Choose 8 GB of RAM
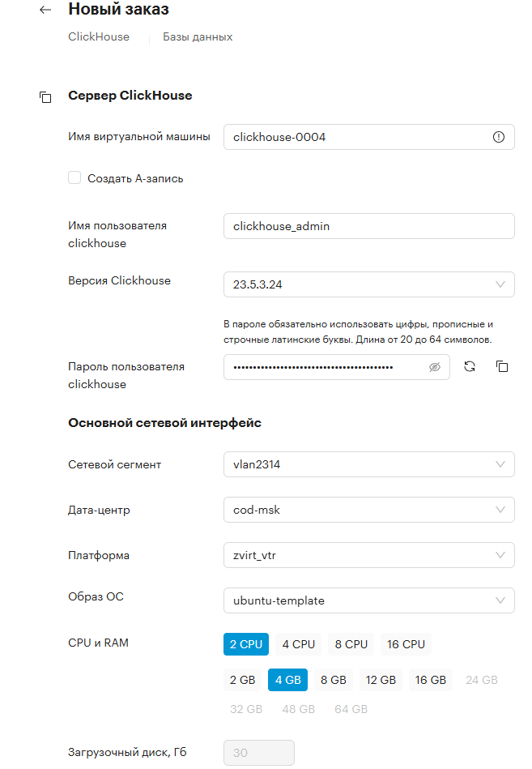The width and height of the screenshot is (532, 769). [333, 680]
